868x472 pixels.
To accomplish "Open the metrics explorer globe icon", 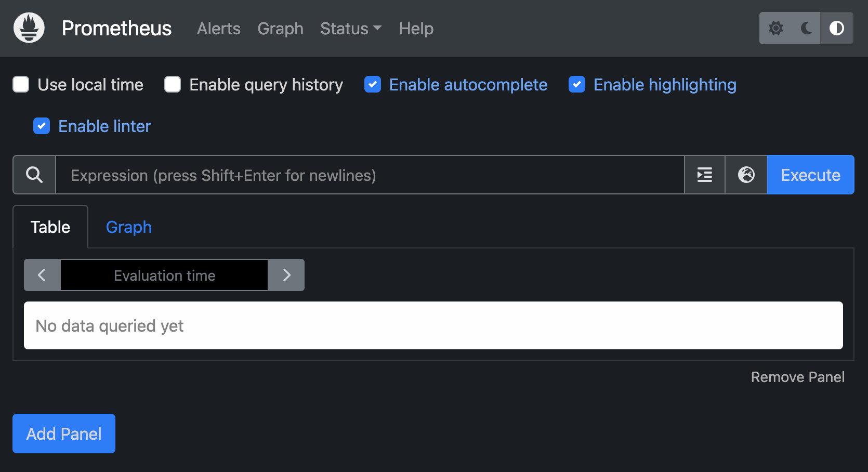I will [x=746, y=175].
